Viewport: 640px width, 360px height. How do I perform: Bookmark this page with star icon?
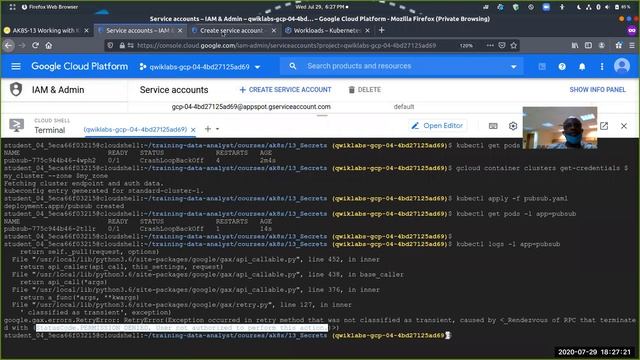pyautogui.click(x=514, y=45)
